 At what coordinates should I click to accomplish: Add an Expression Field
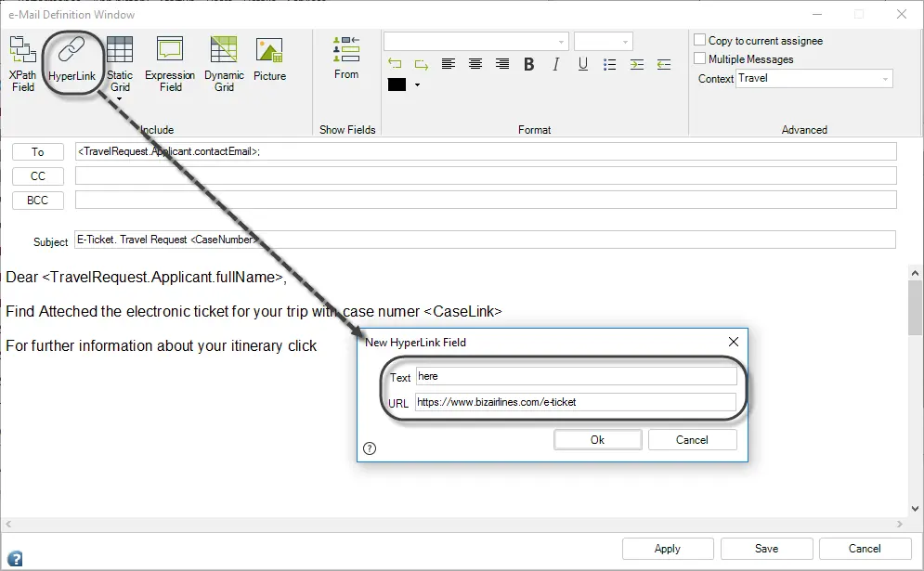coord(170,64)
